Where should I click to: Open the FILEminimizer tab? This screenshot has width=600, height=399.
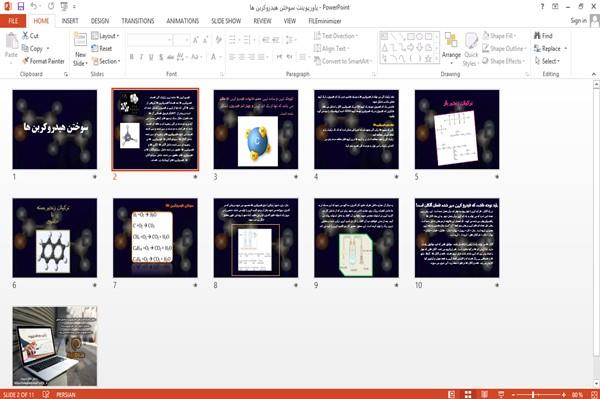324,21
